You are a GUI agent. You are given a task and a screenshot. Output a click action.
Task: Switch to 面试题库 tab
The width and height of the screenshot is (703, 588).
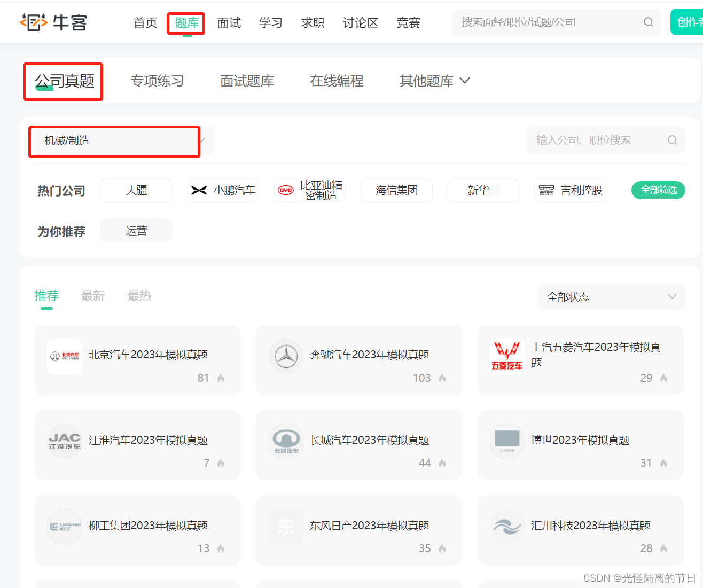pyautogui.click(x=247, y=81)
